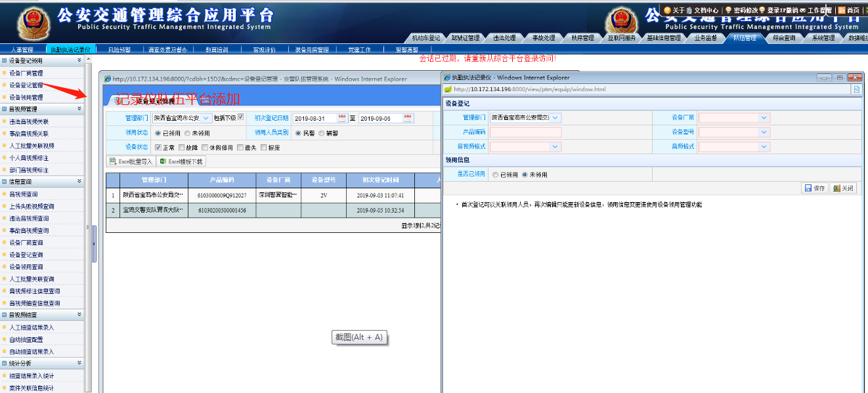Click the 工作提醒 envelope icon
Screen dimensions: 868x393
802,10
